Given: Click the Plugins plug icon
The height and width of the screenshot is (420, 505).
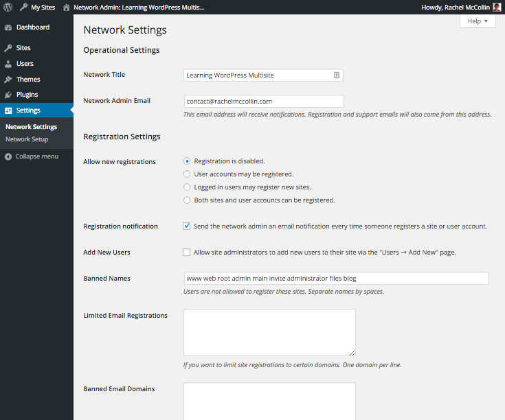Looking at the screenshot, I should click(x=8, y=95).
